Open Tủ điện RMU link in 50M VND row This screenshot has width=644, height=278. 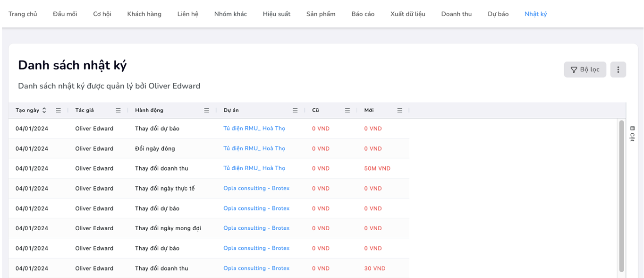(254, 168)
